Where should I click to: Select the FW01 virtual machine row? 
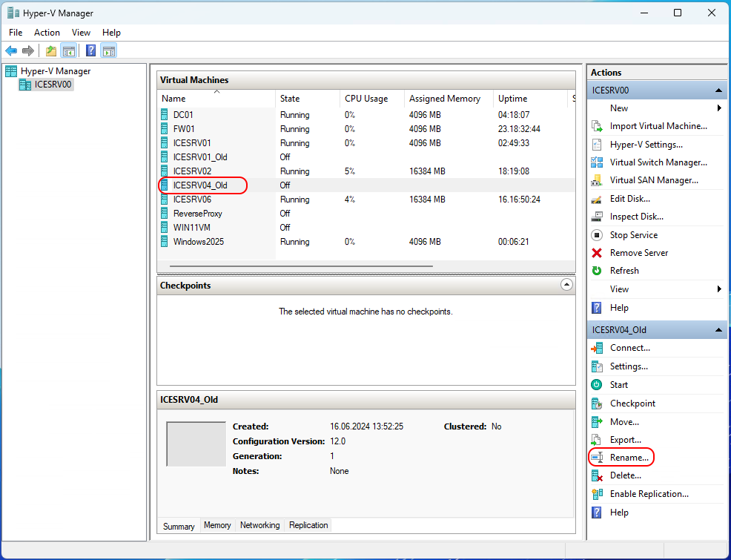point(366,129)
